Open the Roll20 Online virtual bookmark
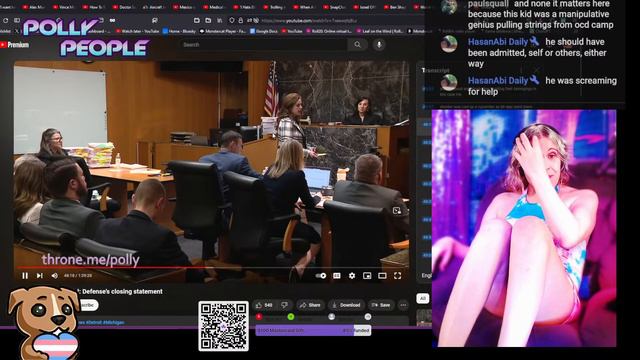Image resolution: width=640 pixels, height=360 pixels. 329,31
